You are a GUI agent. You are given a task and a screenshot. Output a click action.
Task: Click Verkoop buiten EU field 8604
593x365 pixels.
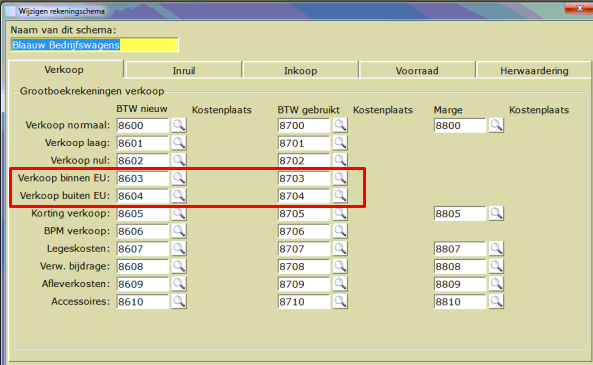142,196
